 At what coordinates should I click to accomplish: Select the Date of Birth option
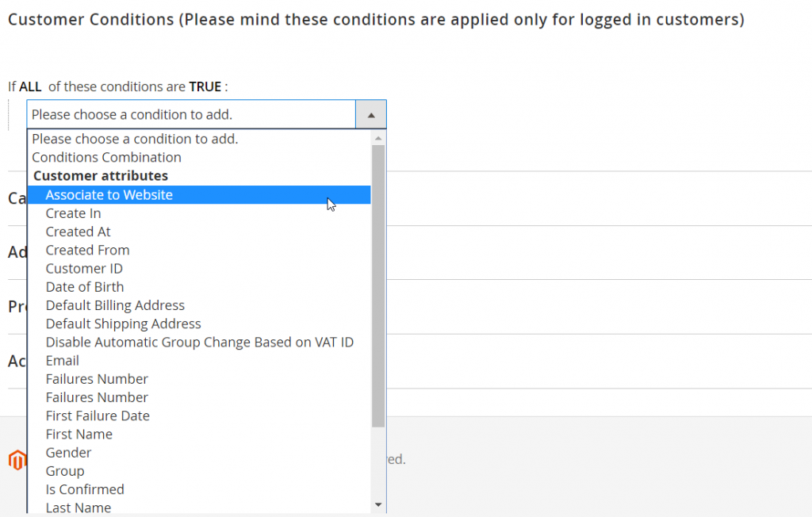[x=85, y=286]
